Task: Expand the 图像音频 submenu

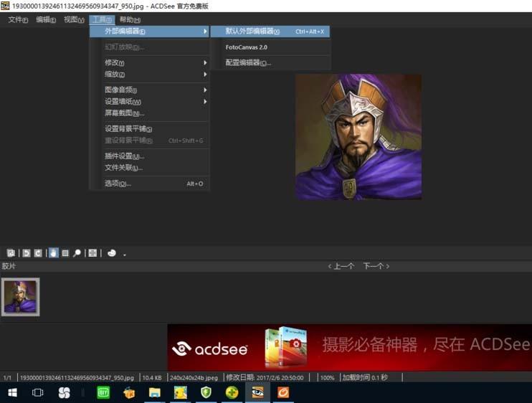Action: (149, 90)
